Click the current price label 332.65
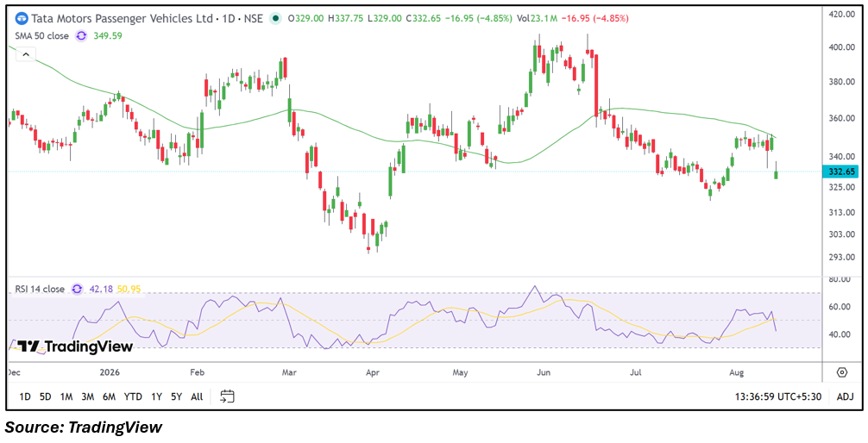This screenshot has height=443, width=868. 840,172
